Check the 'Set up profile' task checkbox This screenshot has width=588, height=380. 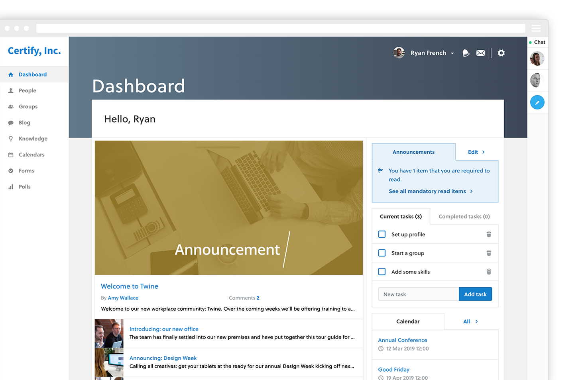click(x=382, y=234)
